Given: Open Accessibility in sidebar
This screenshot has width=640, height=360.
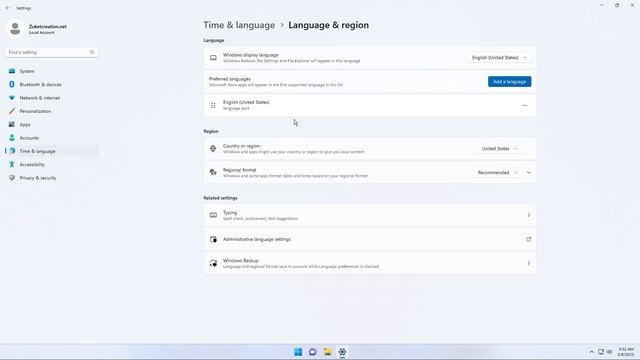Looking at the screenshot, I should (x=51, y=164).
